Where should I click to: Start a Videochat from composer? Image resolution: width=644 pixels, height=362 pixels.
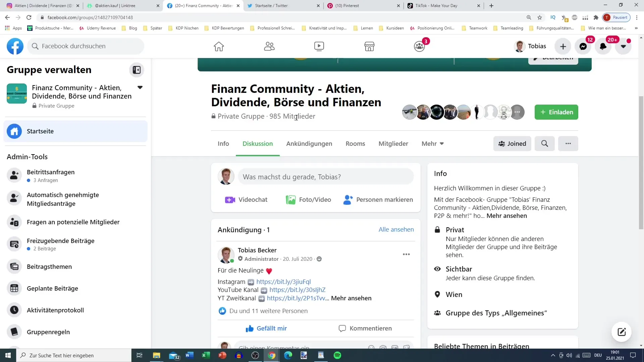coord(246,199)
